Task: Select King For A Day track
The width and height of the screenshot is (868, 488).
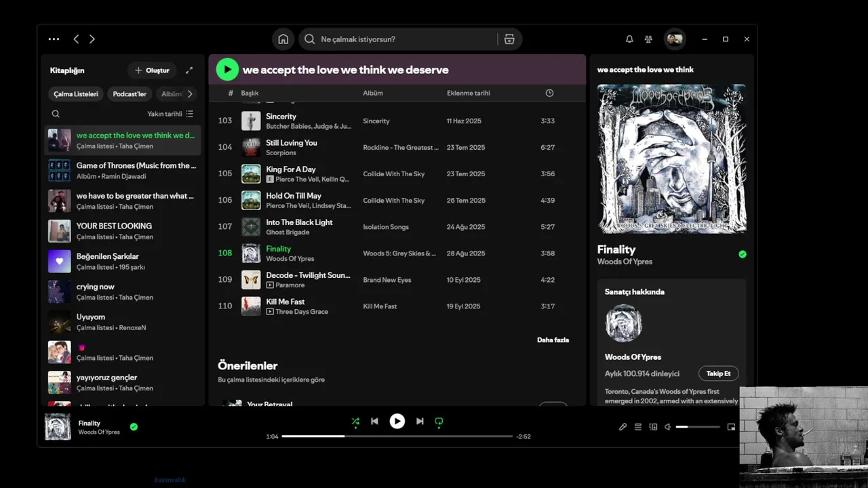Action: pos(397,174)
